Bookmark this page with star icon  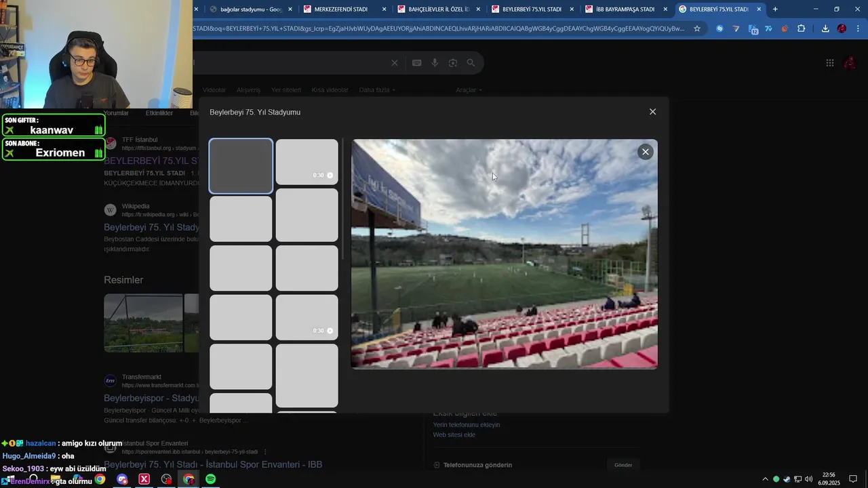pos(696,28)
